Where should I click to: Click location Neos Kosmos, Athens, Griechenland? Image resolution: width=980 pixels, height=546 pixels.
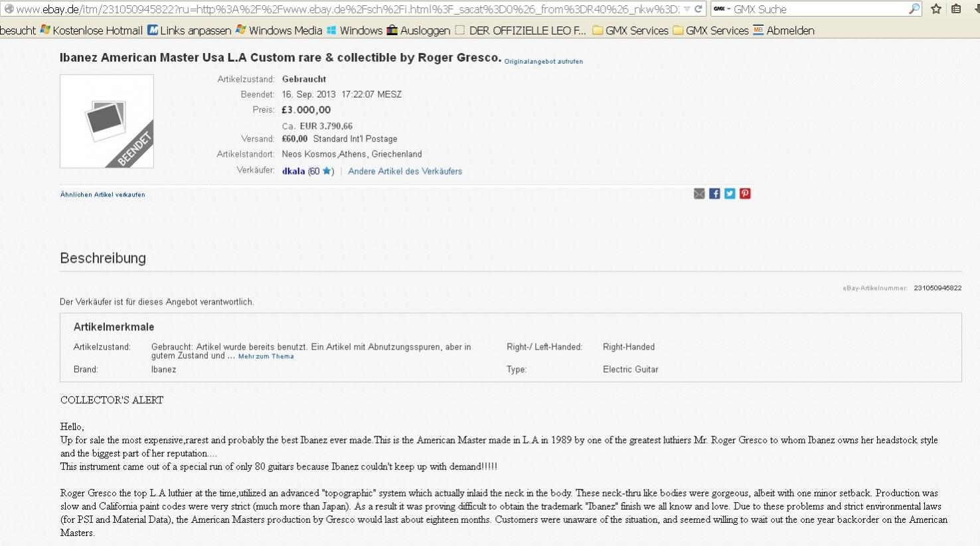[x=352, y=155]
